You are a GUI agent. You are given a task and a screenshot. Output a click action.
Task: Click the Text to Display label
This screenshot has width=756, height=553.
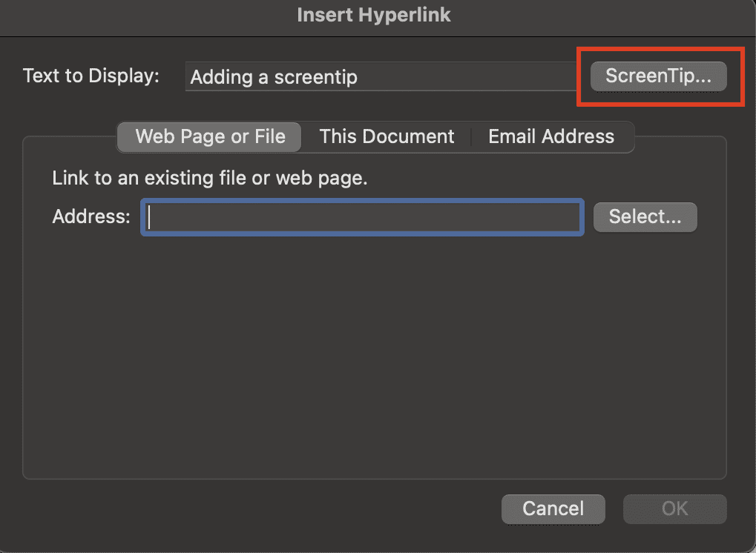coord(91,75)
